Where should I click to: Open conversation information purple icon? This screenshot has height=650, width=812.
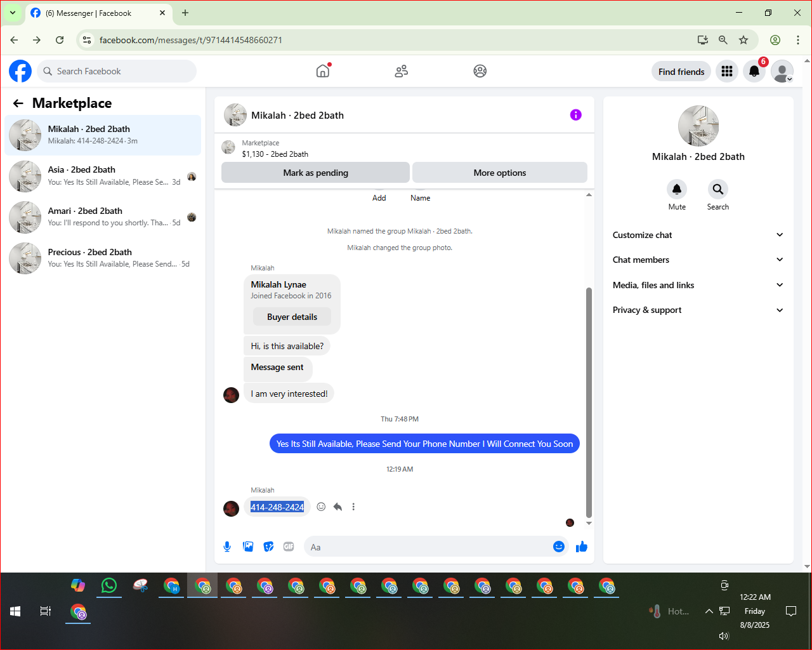576,115
